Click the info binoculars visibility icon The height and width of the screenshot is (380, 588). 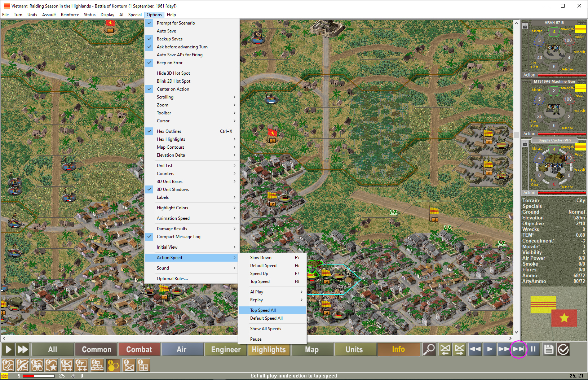(x=37, y=365)
